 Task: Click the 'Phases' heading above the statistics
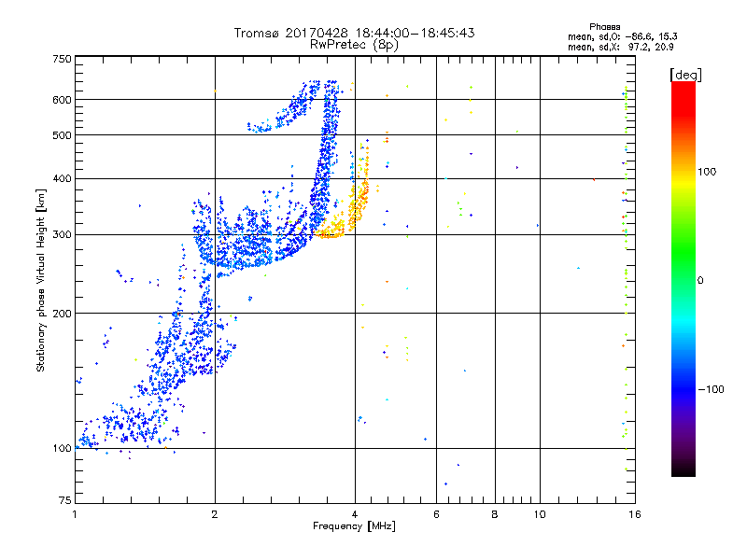coord(604,27)
